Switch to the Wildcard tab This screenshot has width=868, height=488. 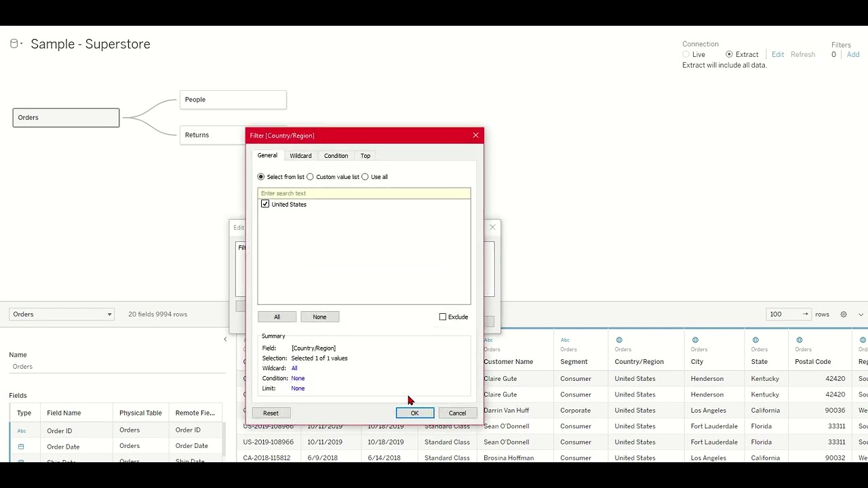click(x=300, y=156)
